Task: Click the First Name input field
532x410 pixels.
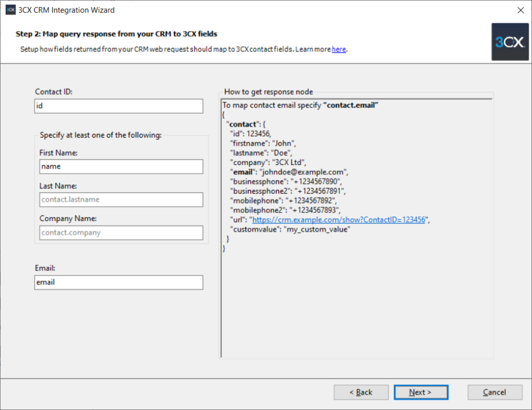Action: (121, 167)
